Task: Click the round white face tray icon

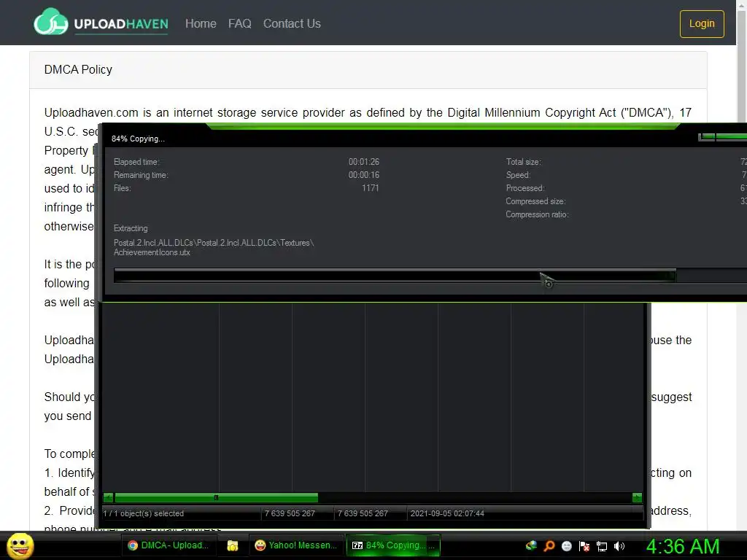Action: (566, 545)
